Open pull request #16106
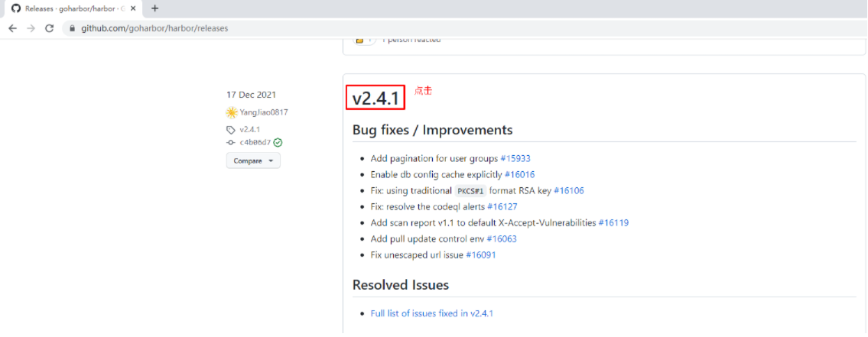 568,190
